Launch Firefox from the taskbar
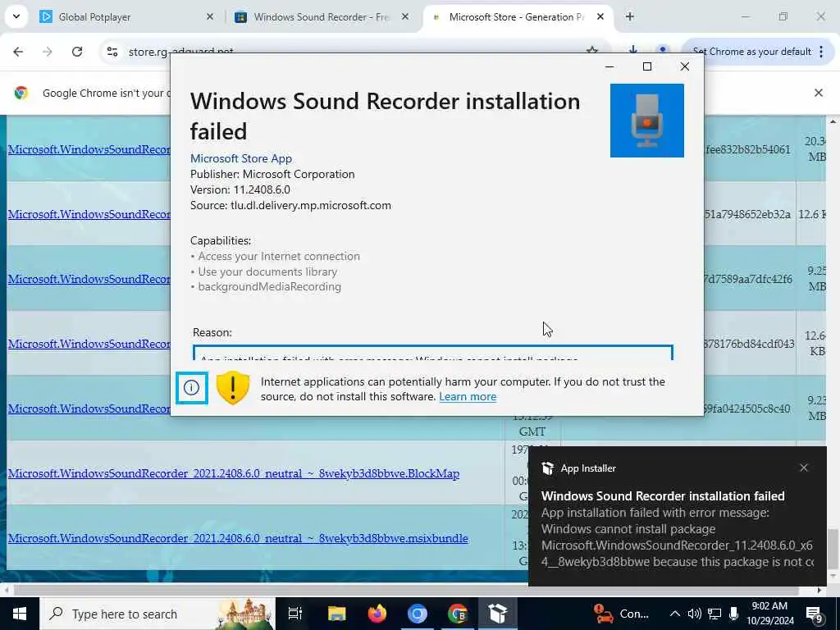This screenshot has width=840, height=630. click(x=377, y=614)
